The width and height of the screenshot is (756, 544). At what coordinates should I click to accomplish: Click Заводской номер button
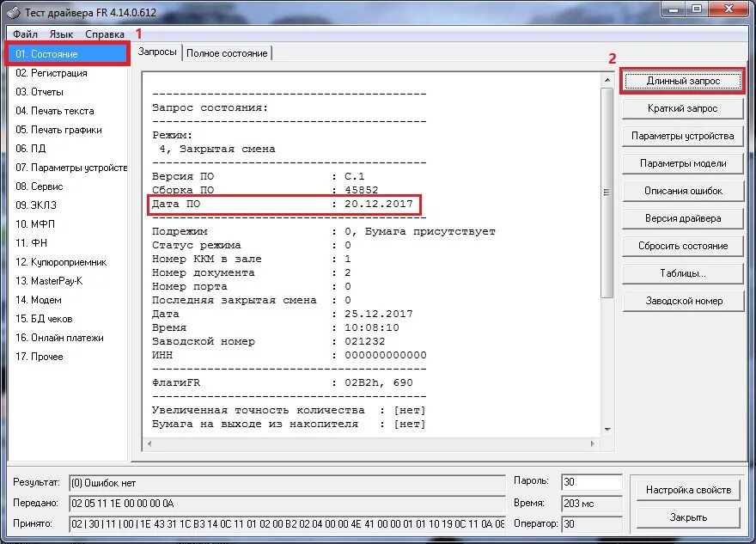pos(683,301)
